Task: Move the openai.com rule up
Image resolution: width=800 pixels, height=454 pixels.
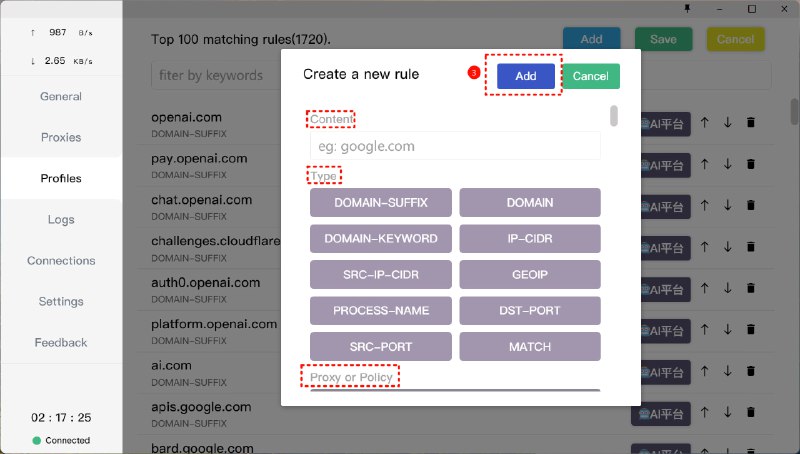Action: [704, 122]
